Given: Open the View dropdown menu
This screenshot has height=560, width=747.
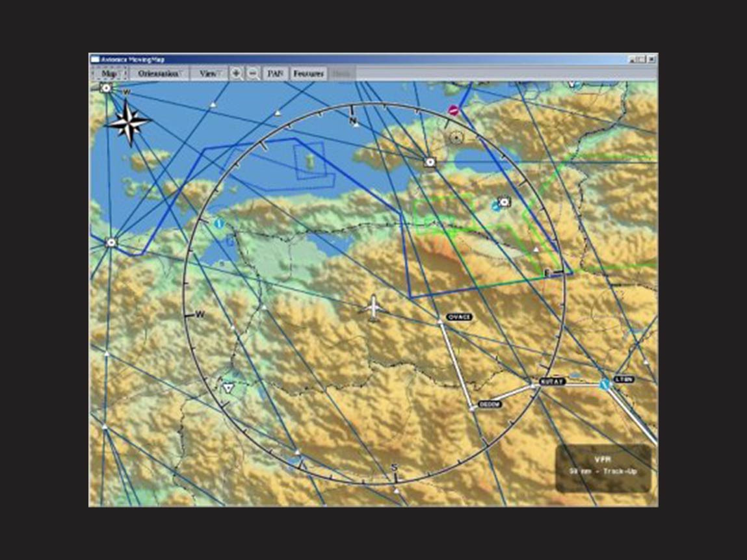Looking at the screenshot, I should (209, 73).
